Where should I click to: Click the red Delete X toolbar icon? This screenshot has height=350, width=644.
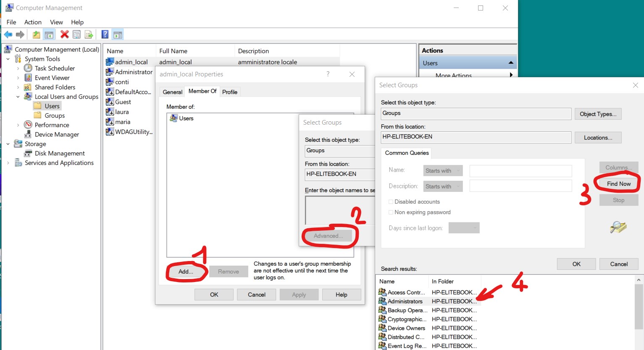point(64,34)
